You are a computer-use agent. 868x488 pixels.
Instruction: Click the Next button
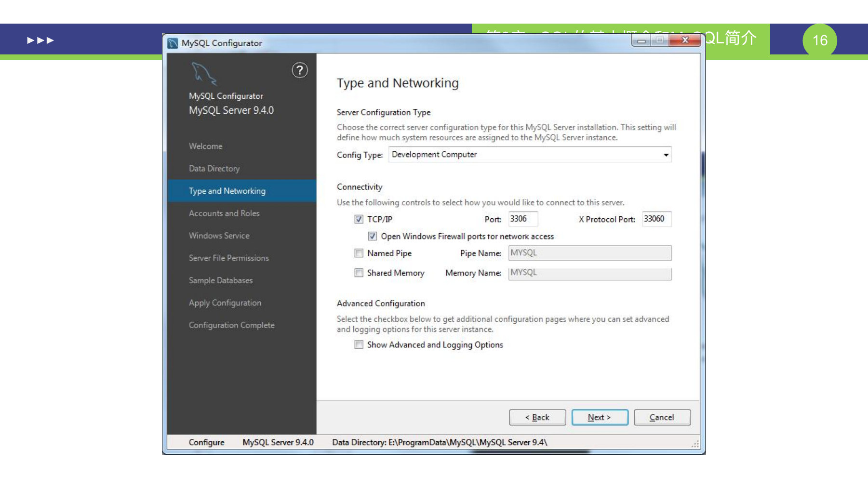click(x=600, y=417)
